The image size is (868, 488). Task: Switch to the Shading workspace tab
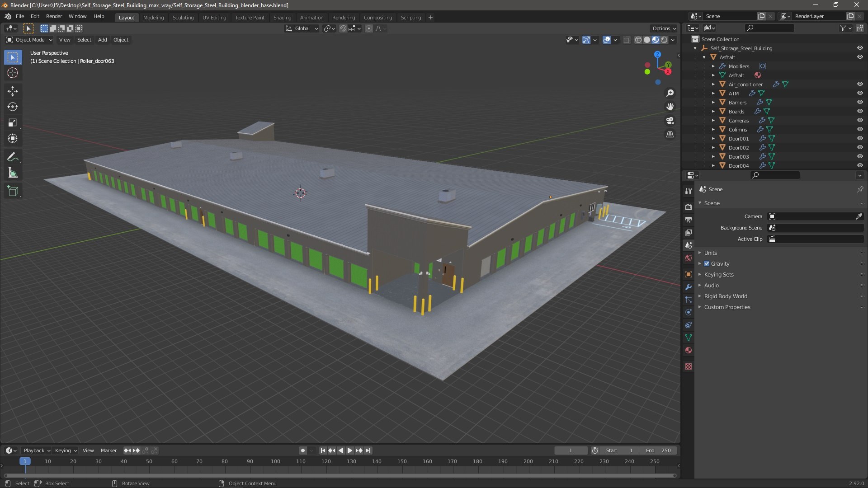[282, 18]
